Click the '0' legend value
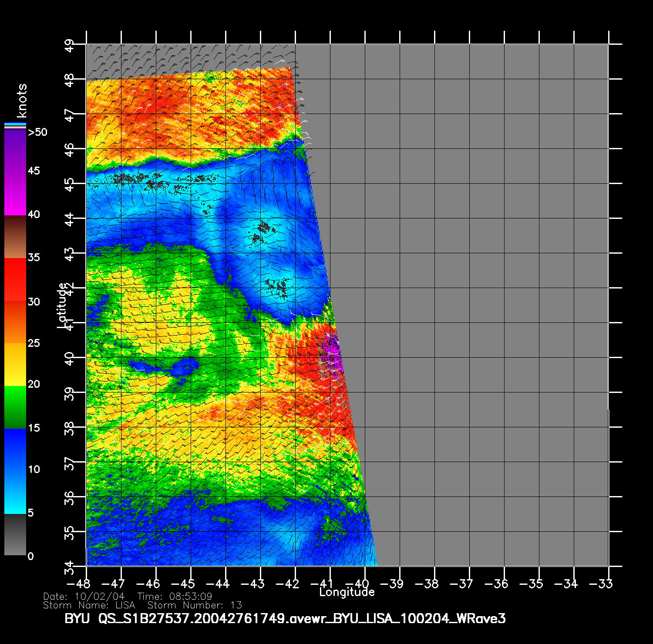Image resolution: width=653 pixels, height=644 pixels. [x=30, y=556]
